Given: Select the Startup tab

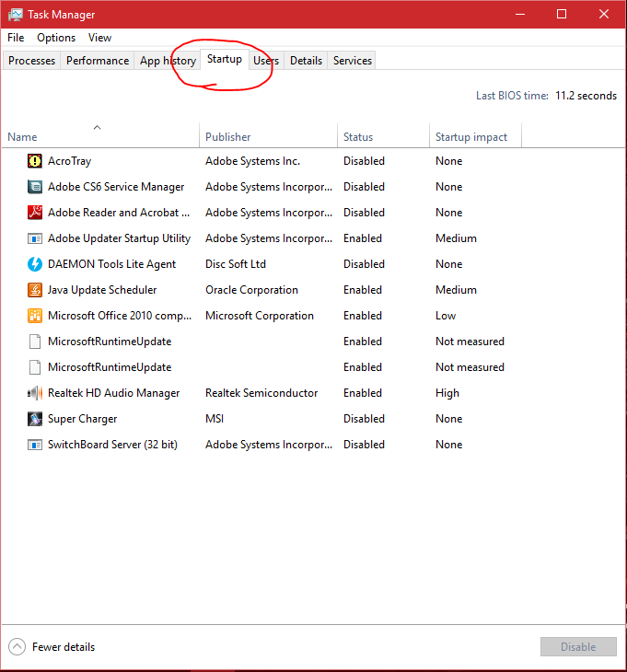Looking at the screenshot, I should coord(225,59).
